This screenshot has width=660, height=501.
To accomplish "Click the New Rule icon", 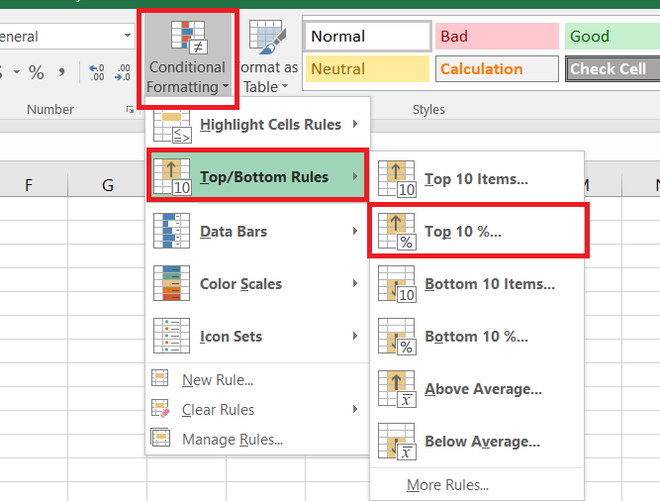I will point(160,378).
